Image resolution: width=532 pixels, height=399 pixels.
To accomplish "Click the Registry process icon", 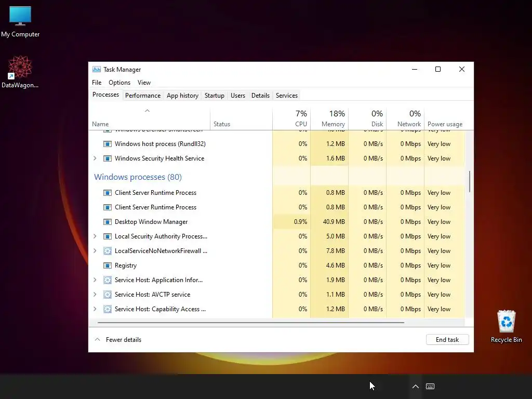I will coord(107,265).
